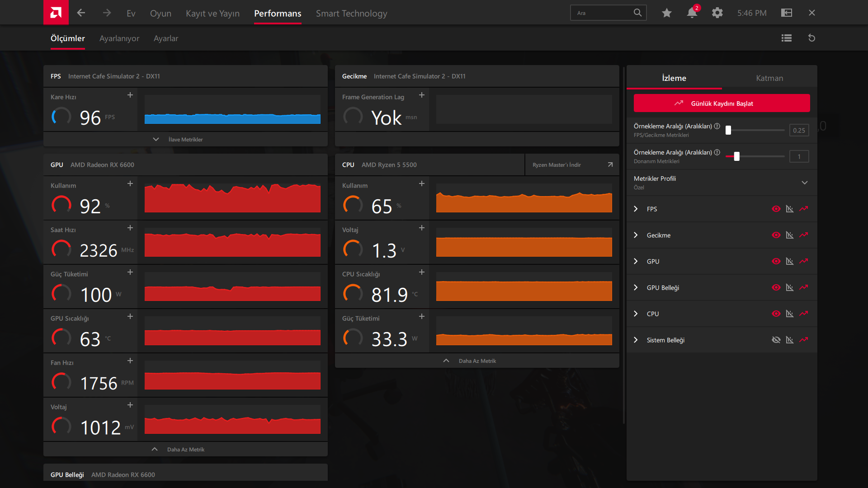Open favorites via the star icon
Screen dimensions: 868x488
point(666,13)
